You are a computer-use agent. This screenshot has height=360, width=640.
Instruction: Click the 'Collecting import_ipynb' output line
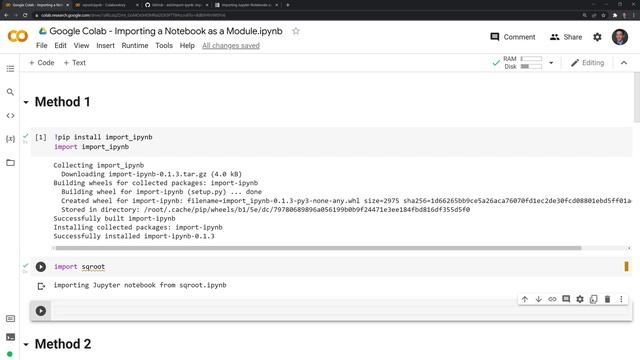coord(99,165)
